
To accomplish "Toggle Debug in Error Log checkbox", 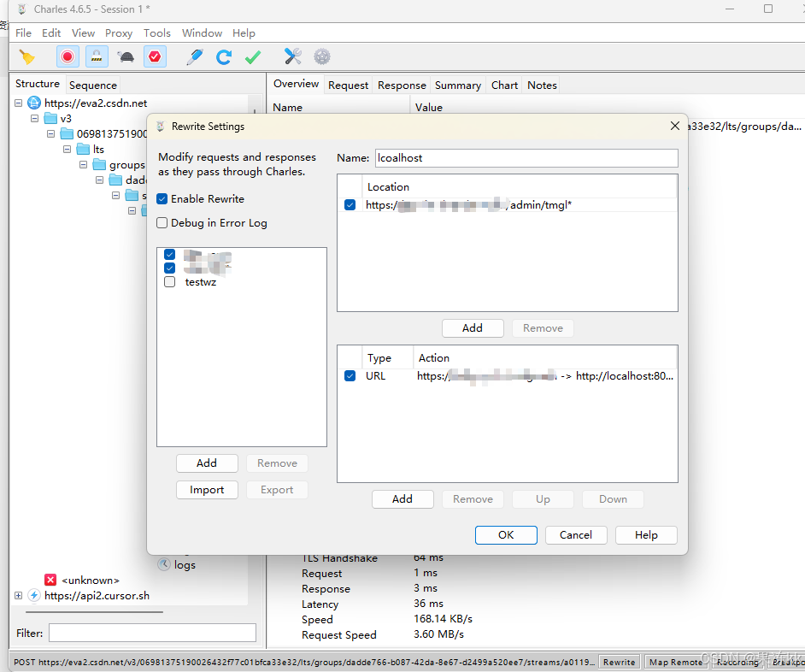I will (162, 223).
